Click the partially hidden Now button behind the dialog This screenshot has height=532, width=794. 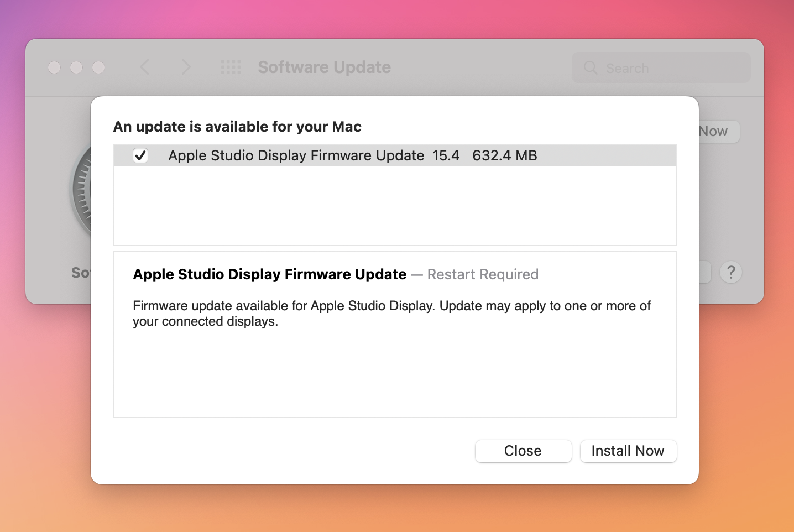tap(718, 132)
